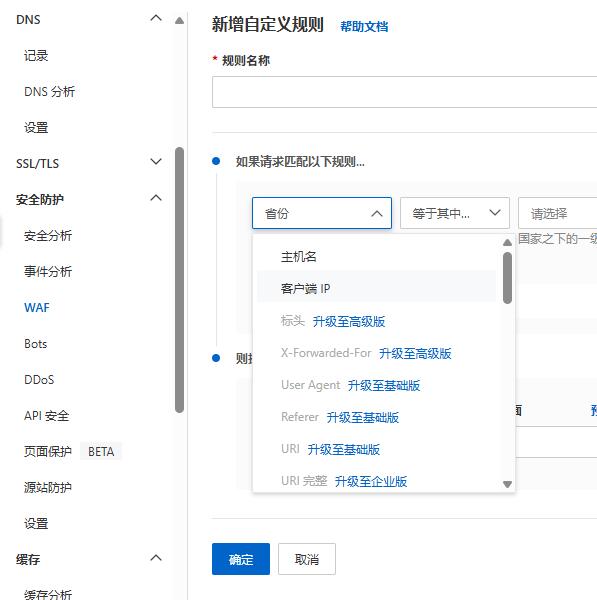Click 升级至基础版 link beside URI
The height and width of the screenshot is (600, 597).
click(x=343, y=450)
